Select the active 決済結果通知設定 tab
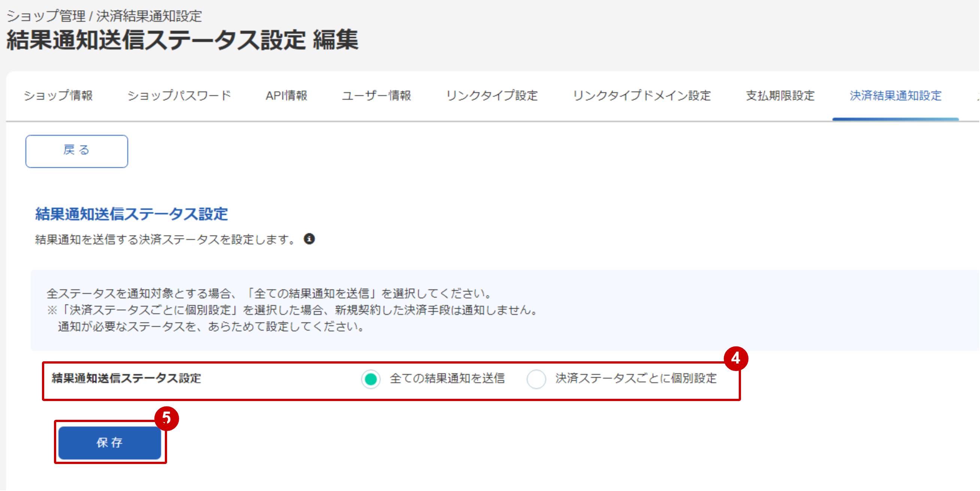Viewport: 980px width, 491px height. pos(896,96)
